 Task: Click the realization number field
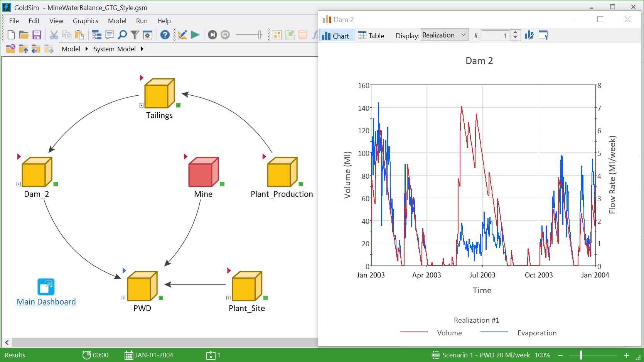pyautogui.click(x=495, y=36)
